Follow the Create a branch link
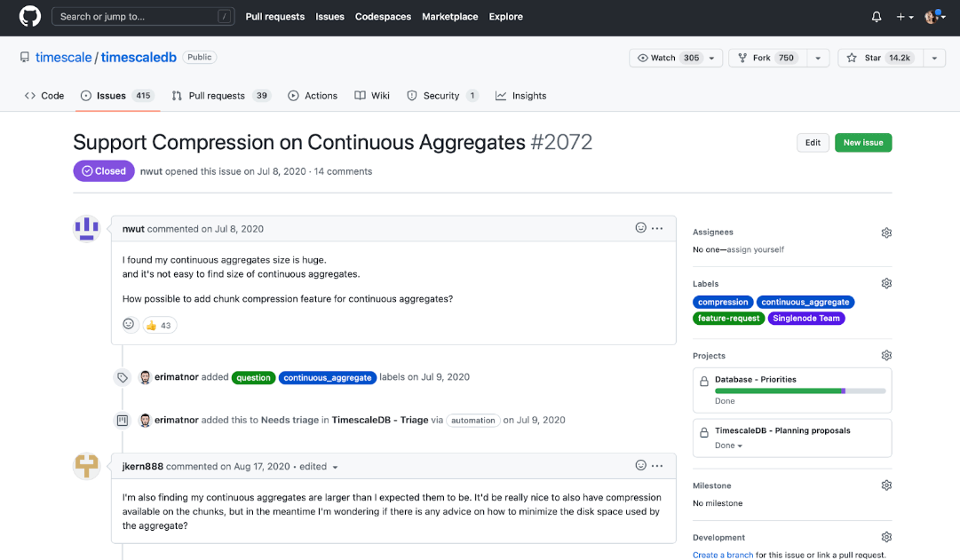960x560 pixels. tap(723, 555)
